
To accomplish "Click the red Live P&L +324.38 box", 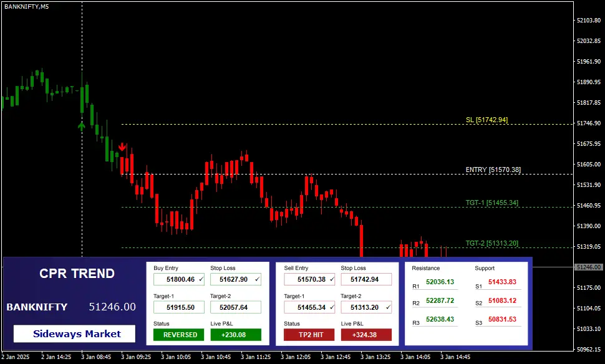I will 366,335.
